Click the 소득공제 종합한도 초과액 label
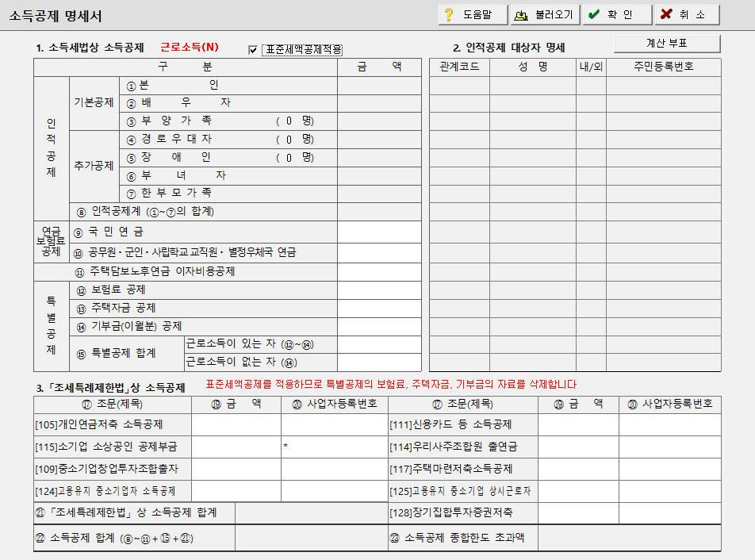 (458, 538)
